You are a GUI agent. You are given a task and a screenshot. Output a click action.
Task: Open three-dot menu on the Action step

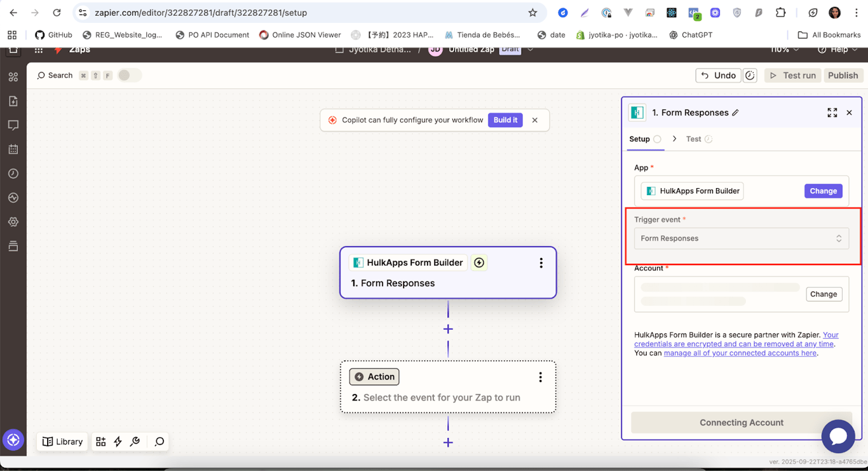click(540, 377)
